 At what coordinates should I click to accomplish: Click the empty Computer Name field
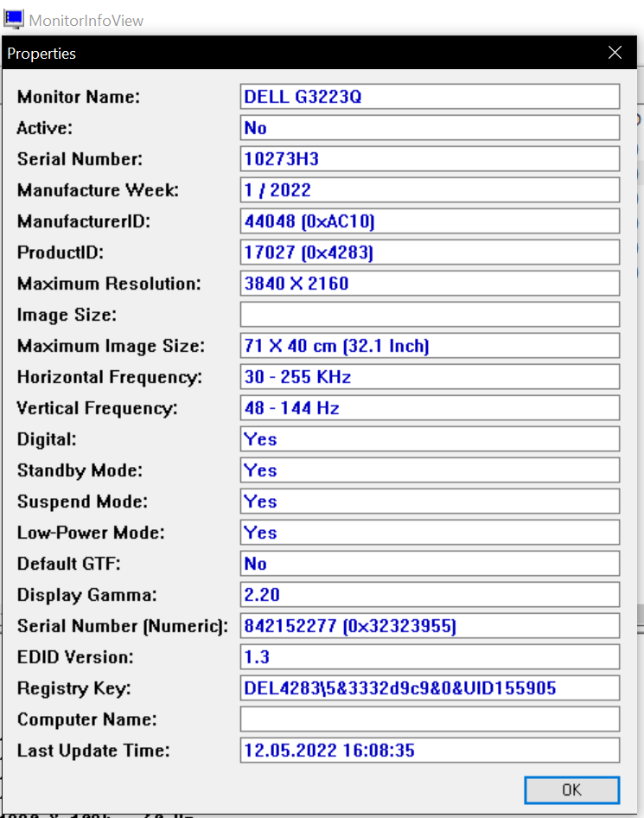[x=430, y=719]
